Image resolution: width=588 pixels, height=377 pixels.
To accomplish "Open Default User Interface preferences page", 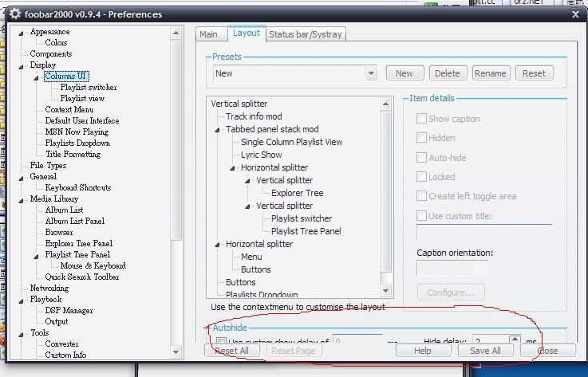I will tap(82, 120).
